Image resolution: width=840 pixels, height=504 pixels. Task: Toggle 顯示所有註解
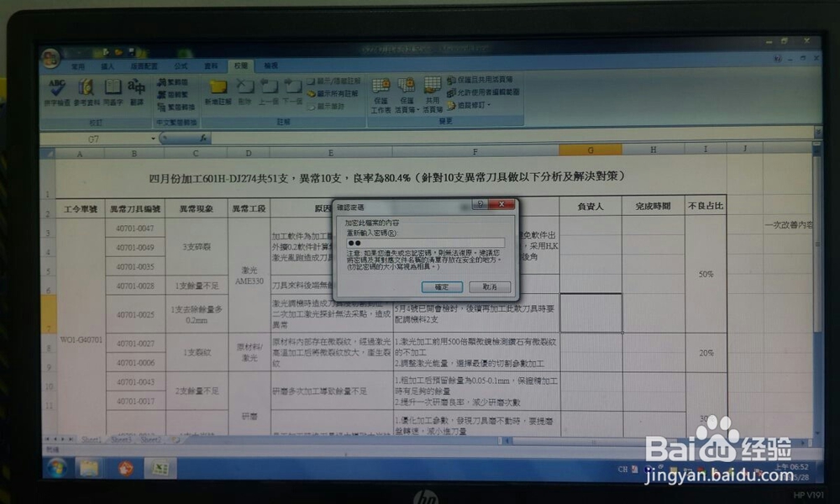pos(332,94)
